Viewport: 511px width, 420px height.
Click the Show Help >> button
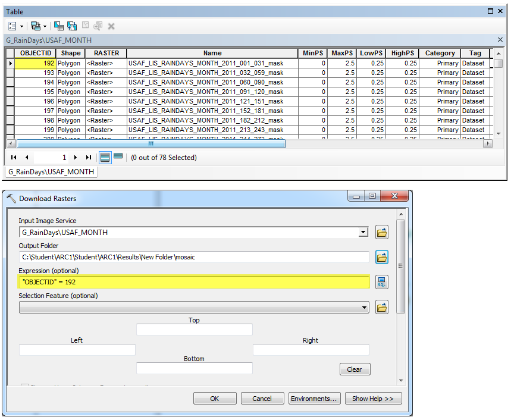coord(372,399)
